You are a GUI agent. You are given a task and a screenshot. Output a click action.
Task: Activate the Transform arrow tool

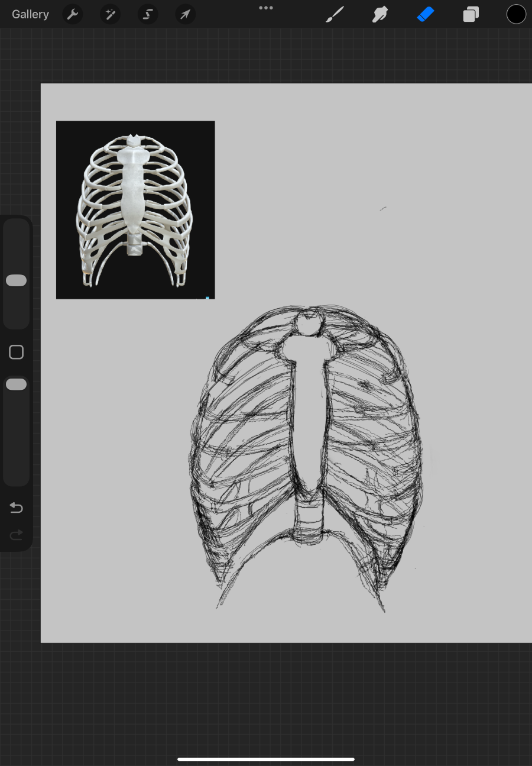185,14
